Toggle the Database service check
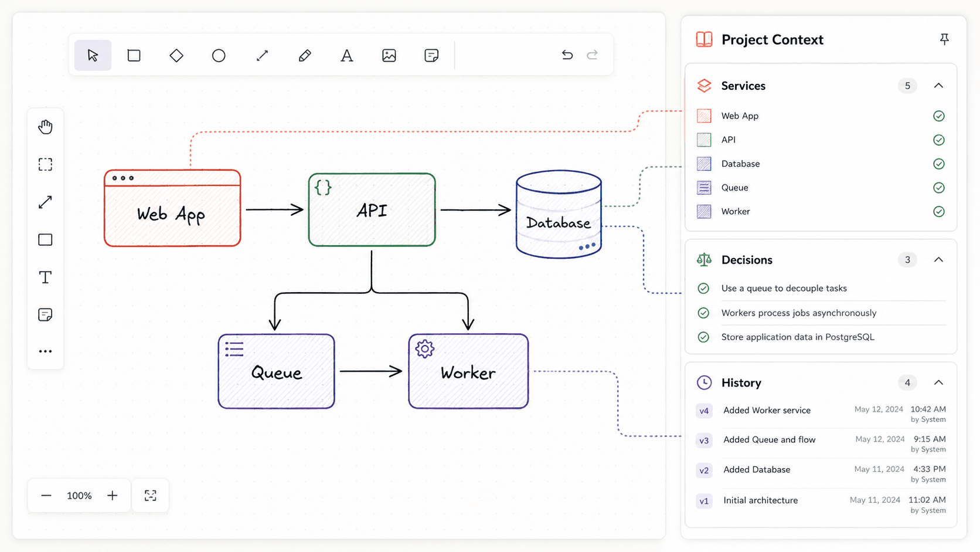 tap(938, 164)
